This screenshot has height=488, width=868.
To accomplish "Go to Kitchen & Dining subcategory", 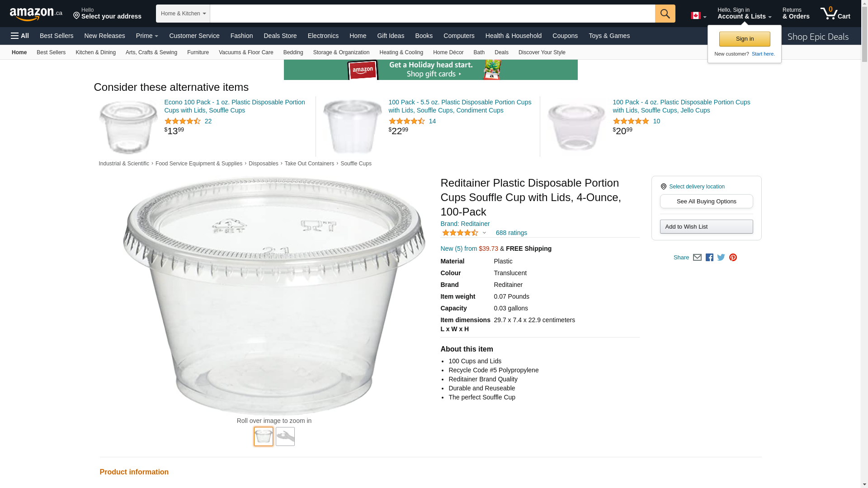I will [95, 52].
